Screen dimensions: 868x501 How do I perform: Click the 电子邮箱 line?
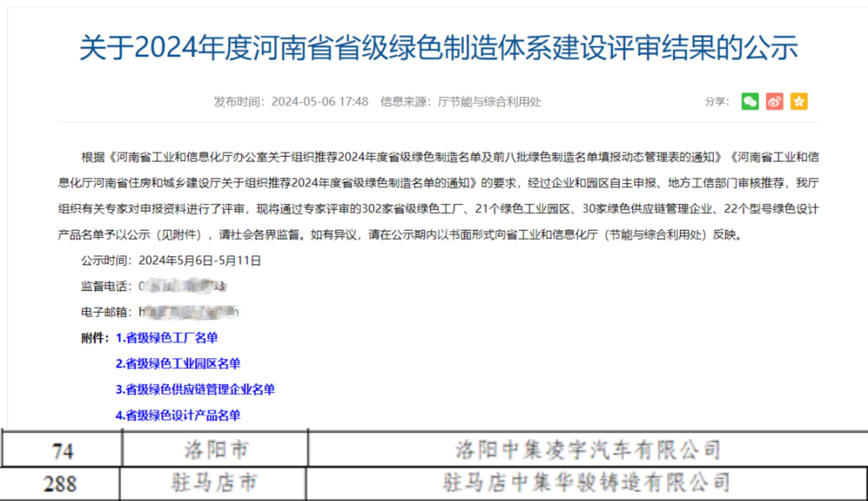159,312
